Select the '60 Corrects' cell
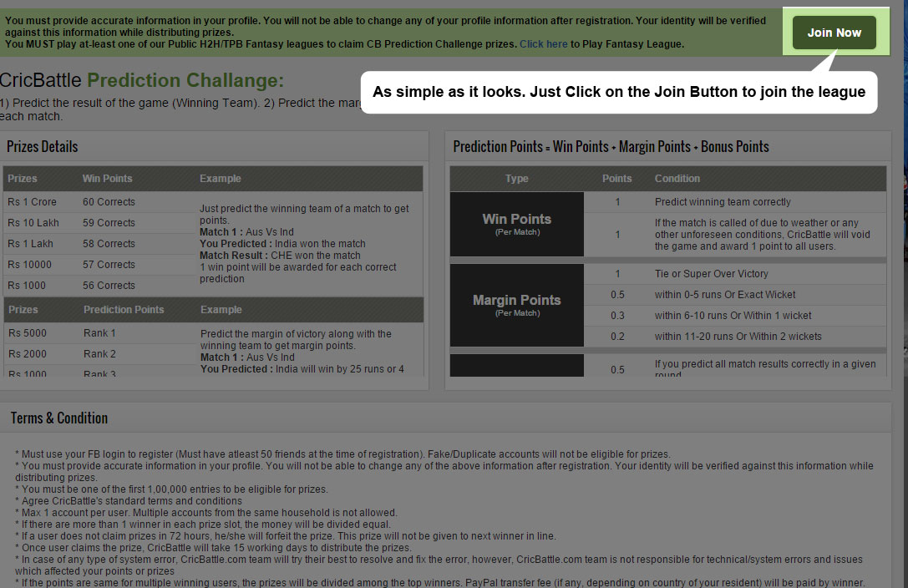The width and height of the screenshot is (908, 588). (x=109, y=202)
